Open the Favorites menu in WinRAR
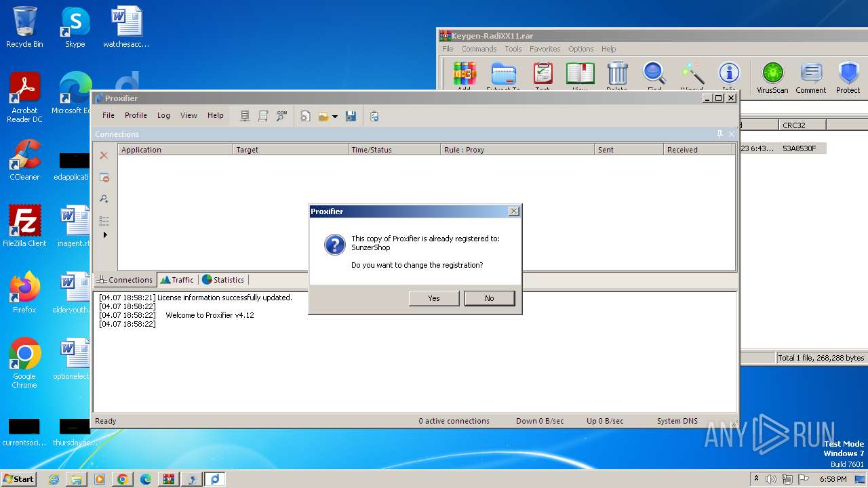The width and height of the screenshot is (868, 488). click(545, 49)
